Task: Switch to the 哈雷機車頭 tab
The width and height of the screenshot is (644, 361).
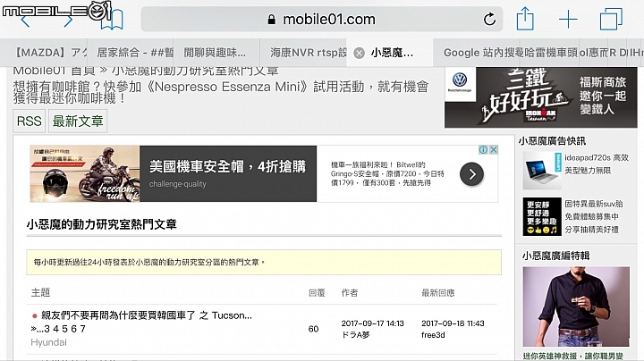Action: (x=548, y=53)
